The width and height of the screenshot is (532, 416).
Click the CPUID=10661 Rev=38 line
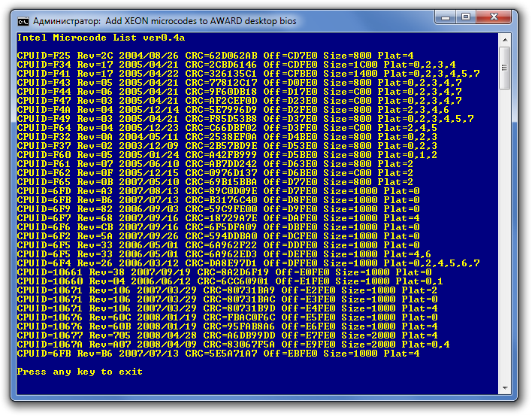224,272
